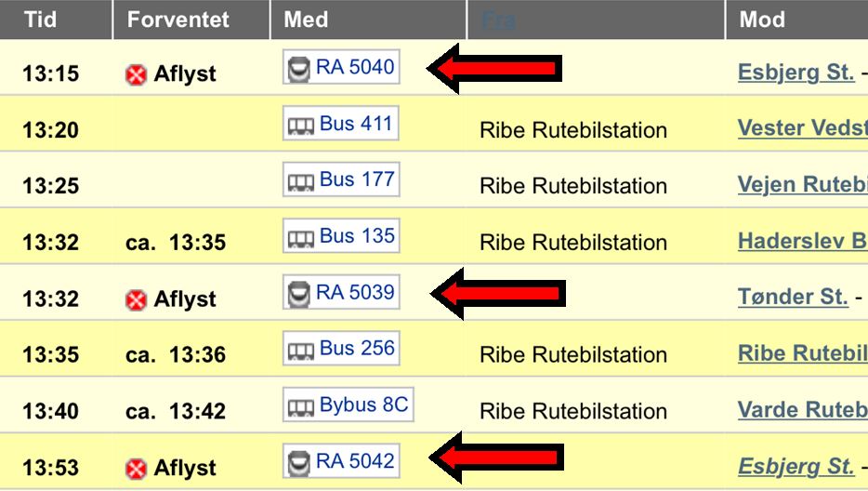Viewport: 868px width, 491px height.
Task: Click the Forventet column header
Action: 178,20
